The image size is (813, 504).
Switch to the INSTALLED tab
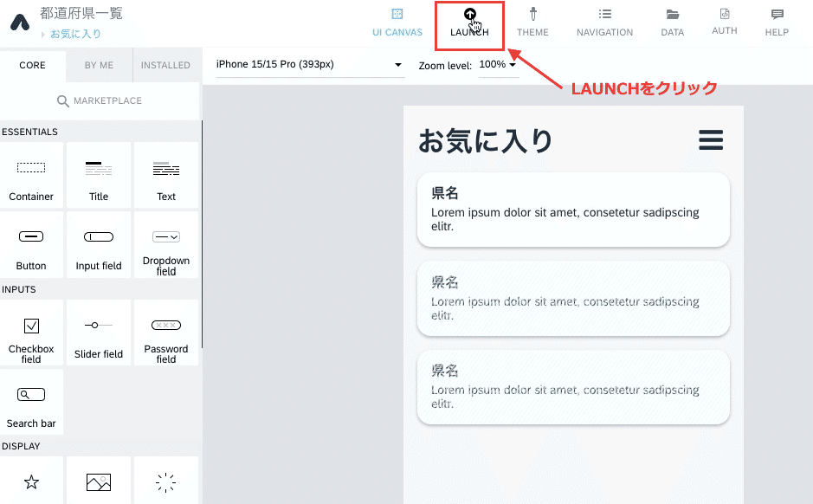pos(166,65)
